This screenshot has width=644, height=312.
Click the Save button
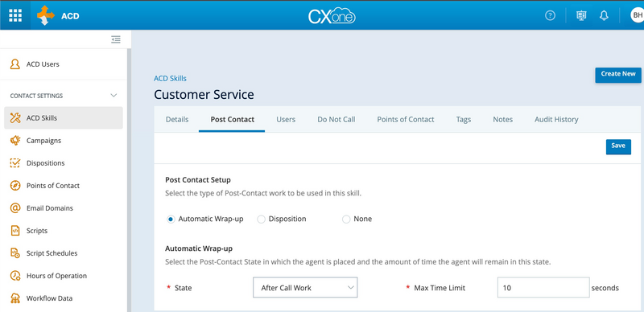[x=618, y=146]
